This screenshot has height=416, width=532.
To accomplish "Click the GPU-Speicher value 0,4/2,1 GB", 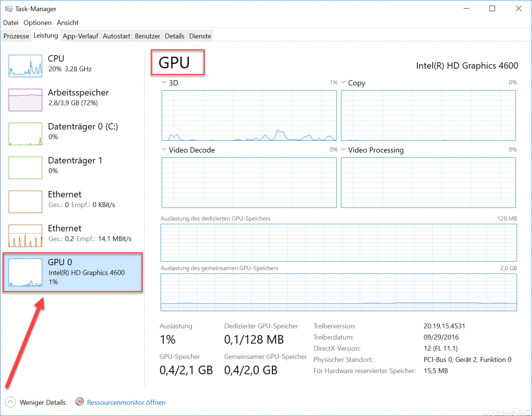I will (x=186, y=370).
